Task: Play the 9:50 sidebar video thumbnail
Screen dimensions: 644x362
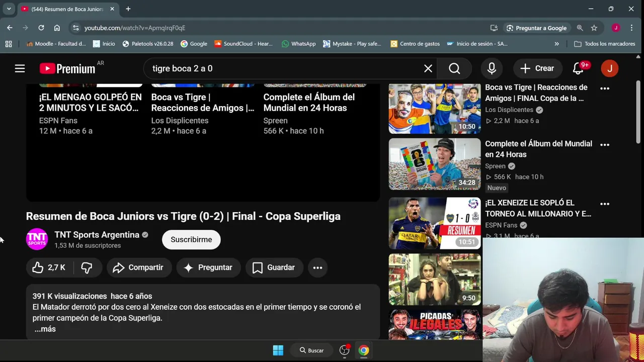Action: pyautogui.click(x=435, y=279)
